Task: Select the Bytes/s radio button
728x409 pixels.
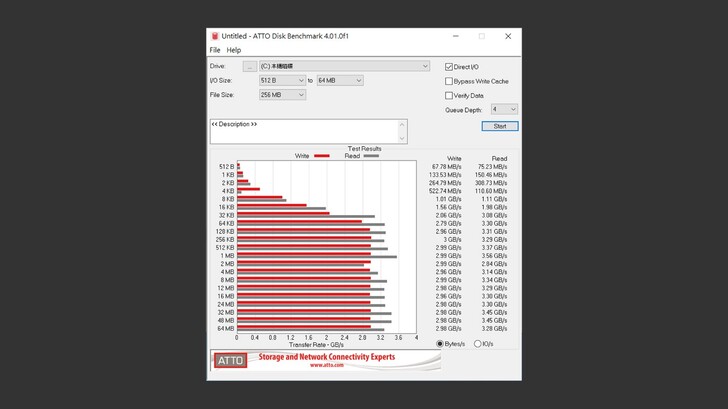Action: pos(440,344)
